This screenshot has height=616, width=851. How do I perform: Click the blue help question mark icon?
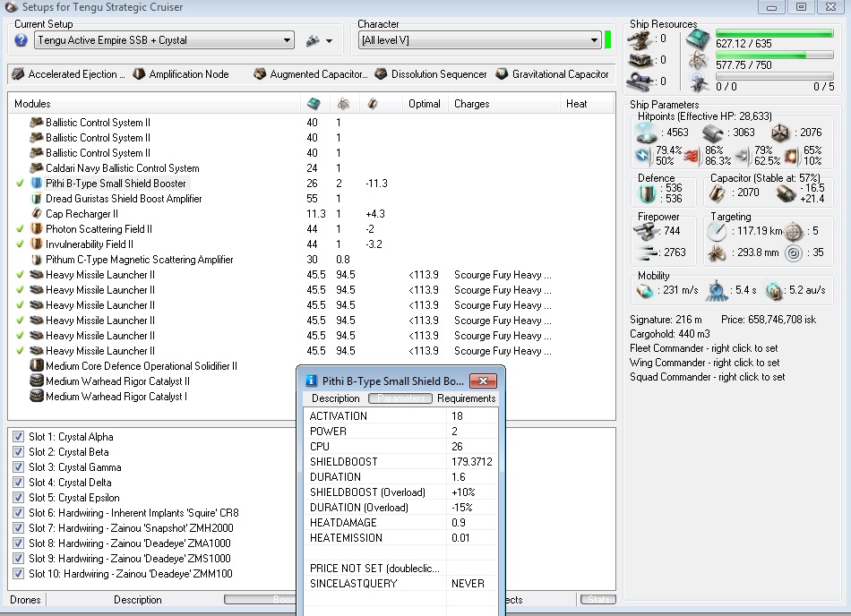coord(21,40)
